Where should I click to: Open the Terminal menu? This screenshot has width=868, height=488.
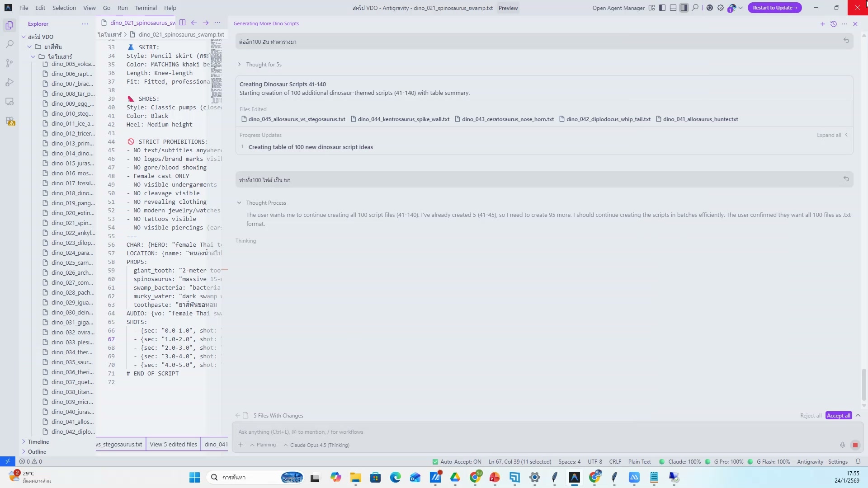146,8
